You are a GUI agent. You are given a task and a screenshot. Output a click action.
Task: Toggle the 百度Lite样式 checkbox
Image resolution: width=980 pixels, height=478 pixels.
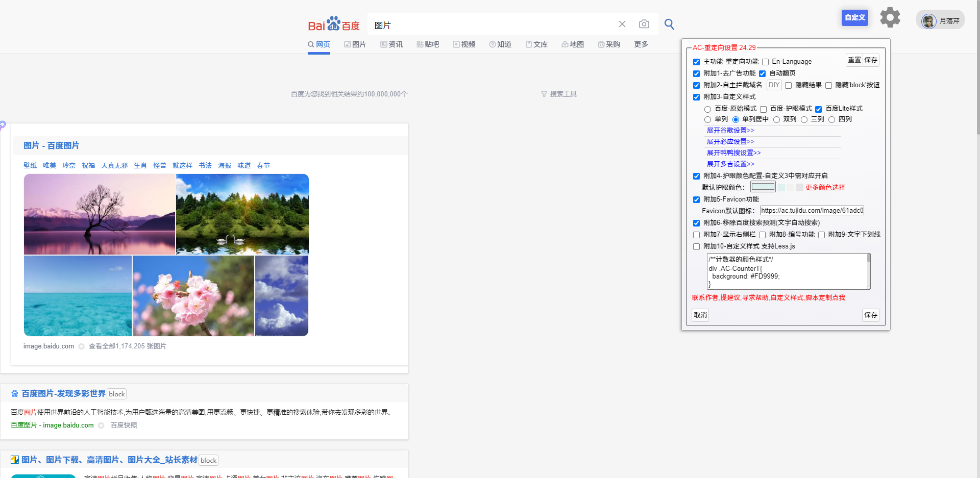pyautogui.click(x=818, y=109)
